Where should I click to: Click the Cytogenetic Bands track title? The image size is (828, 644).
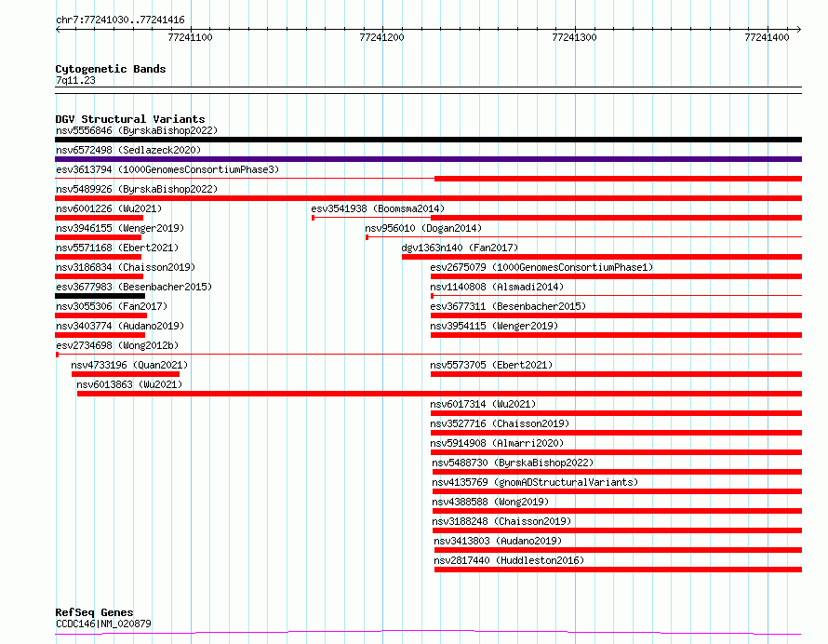pyautogui.click(x=111, y=69)
